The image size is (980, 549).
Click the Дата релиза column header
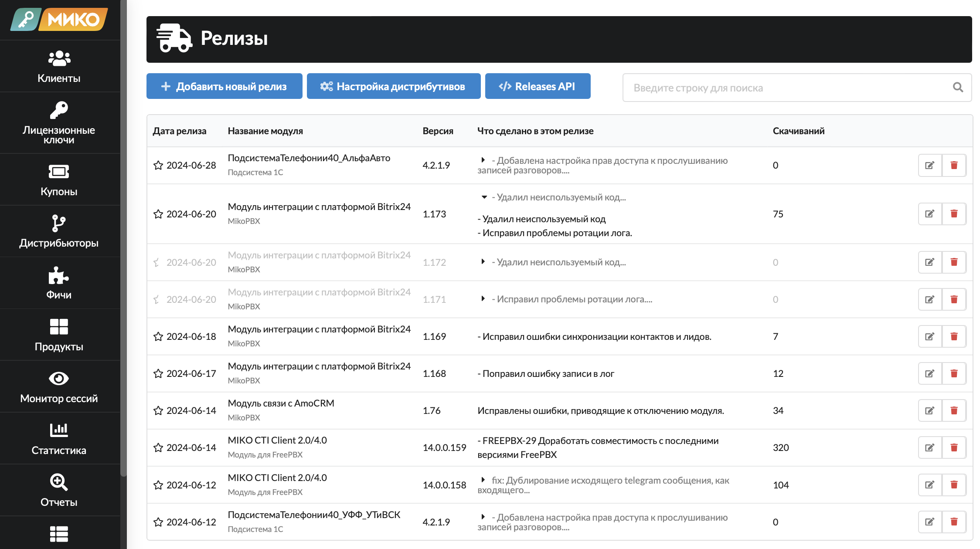pyautogui.click(x=180, y=131)
